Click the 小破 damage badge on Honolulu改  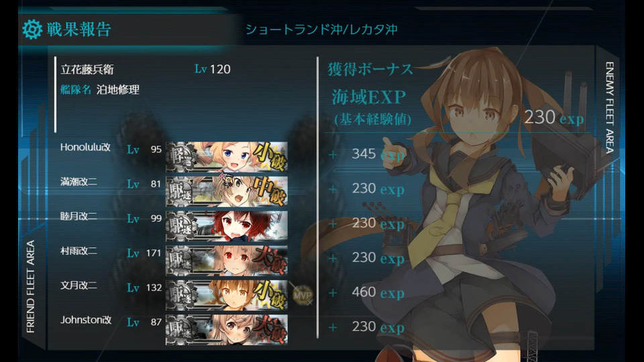click(x=270, y=157)
